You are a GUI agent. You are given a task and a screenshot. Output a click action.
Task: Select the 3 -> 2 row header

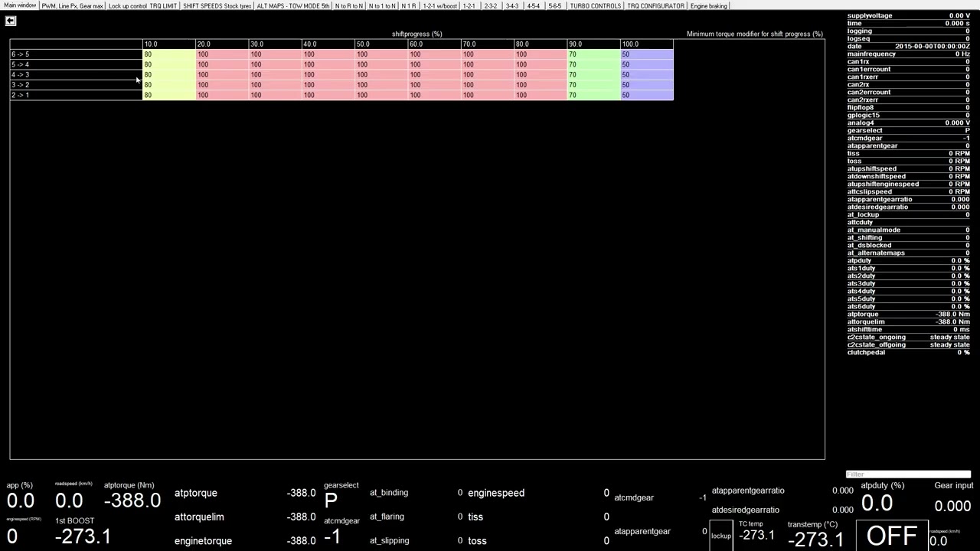tap(76, 85)
